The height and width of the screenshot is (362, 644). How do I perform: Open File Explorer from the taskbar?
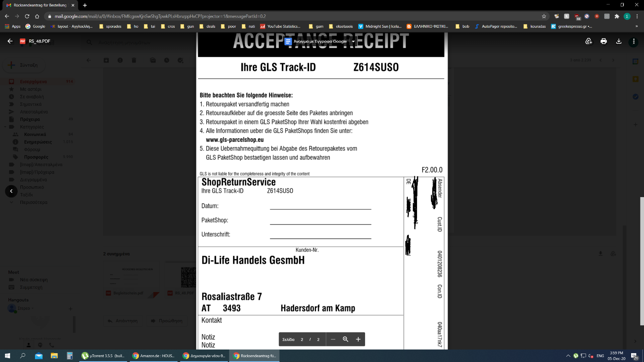pyautogui.click(x=54, y=356)
